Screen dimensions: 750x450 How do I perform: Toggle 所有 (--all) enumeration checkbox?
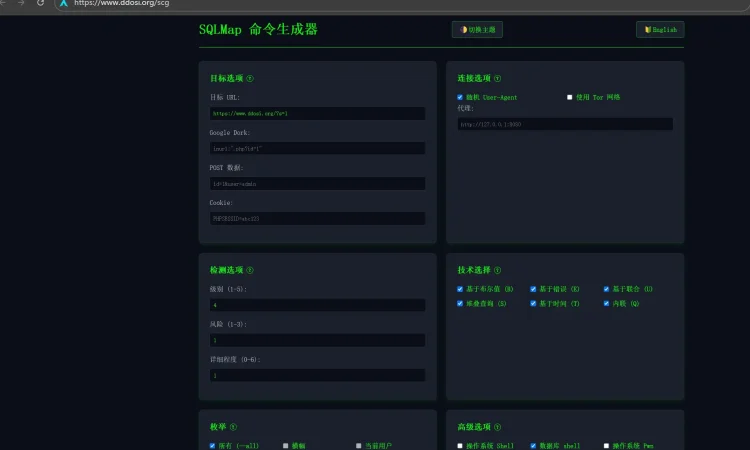tap(212, 446)
